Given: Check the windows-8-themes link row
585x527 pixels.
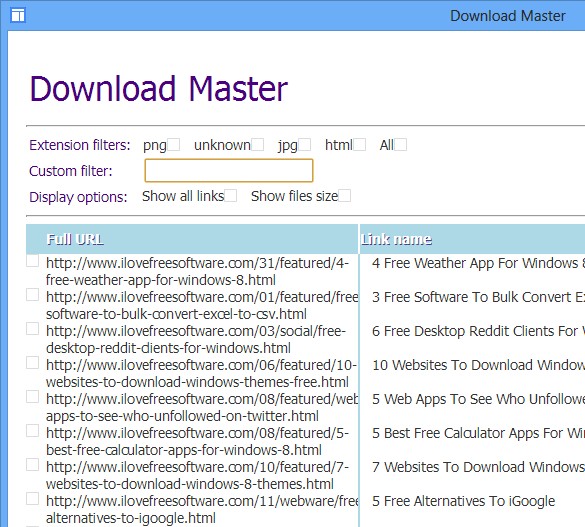Looking at the screenshot, I should click(32, 465).
